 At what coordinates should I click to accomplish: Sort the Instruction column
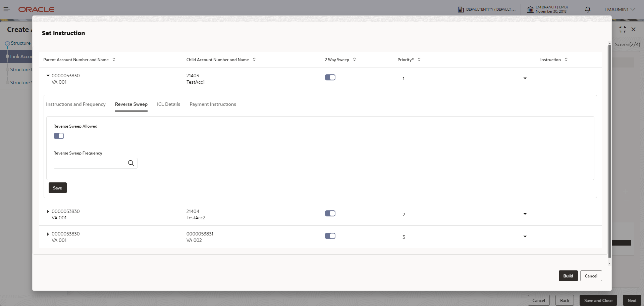pyautogui.click(x=566, y=59)
